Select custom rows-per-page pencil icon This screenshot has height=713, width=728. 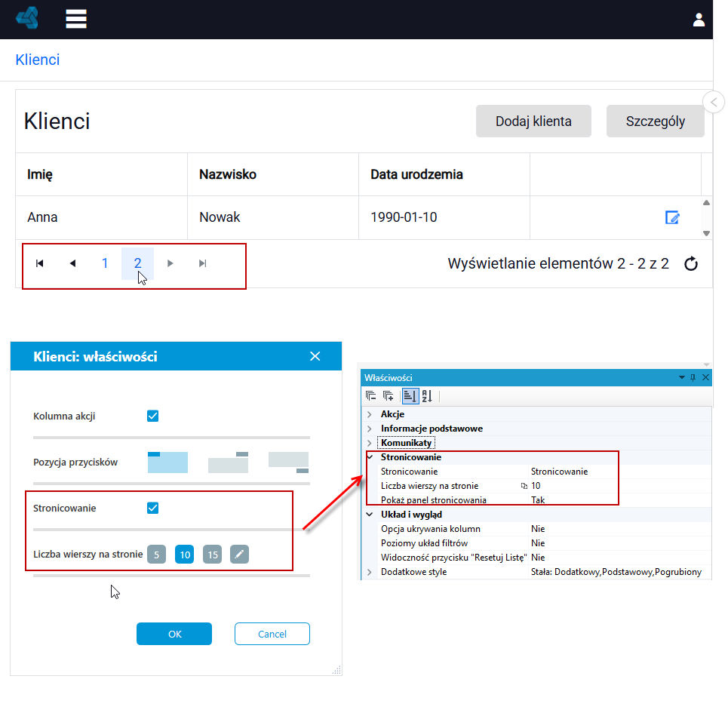point(240,555)
